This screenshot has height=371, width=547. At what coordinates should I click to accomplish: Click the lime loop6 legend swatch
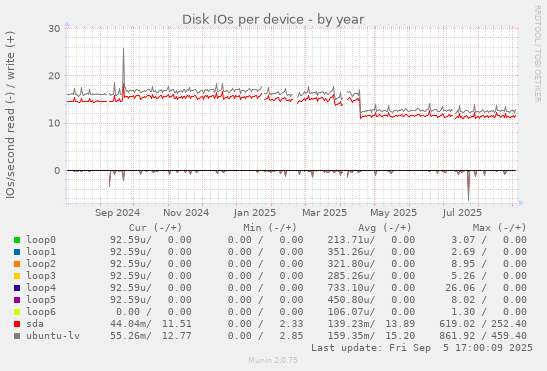[x=17, y=312]
